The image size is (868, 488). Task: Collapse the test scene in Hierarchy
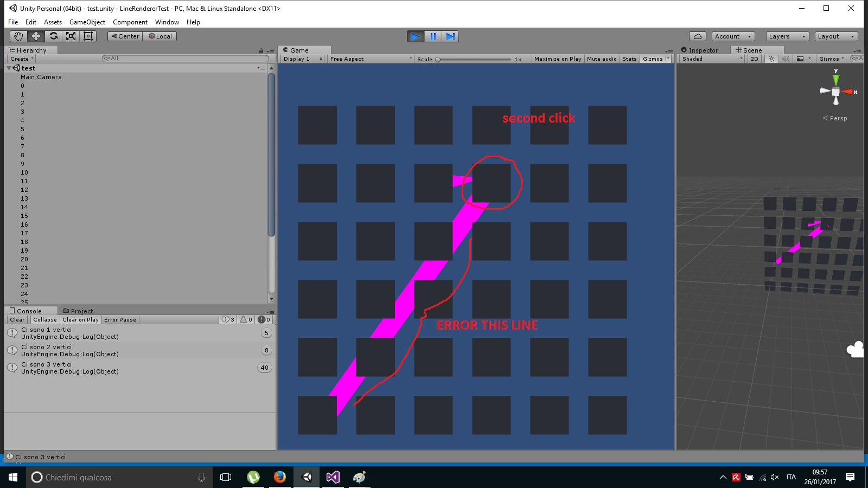[x=9, y=68]
